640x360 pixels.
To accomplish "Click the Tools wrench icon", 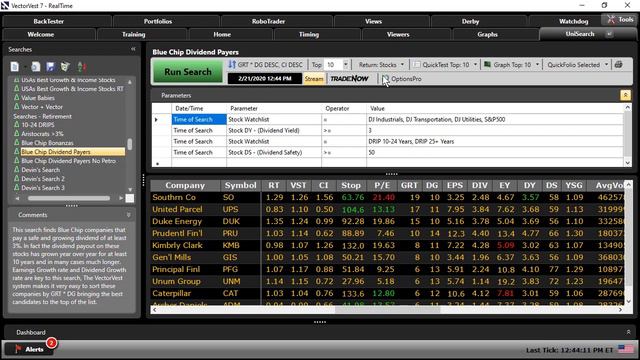I will click(x=611, y=19).
